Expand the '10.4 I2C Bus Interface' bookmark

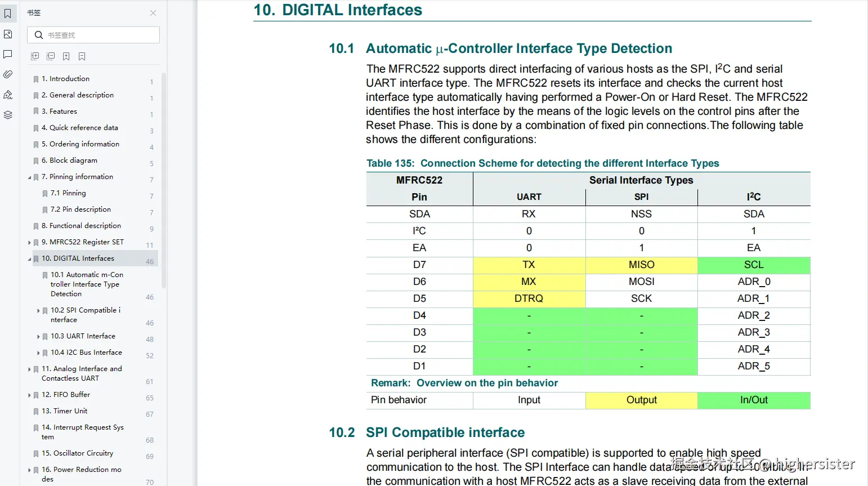point(39,353)
